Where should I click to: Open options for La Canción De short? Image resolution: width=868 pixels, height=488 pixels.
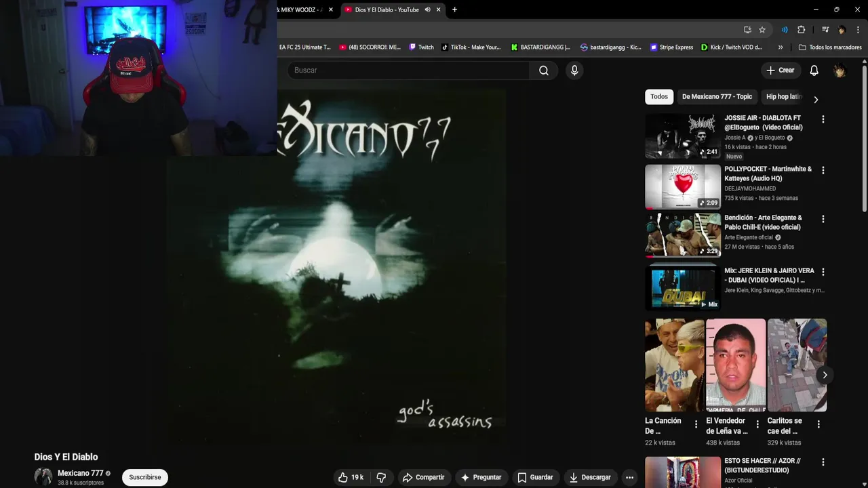tap(696, 424)
